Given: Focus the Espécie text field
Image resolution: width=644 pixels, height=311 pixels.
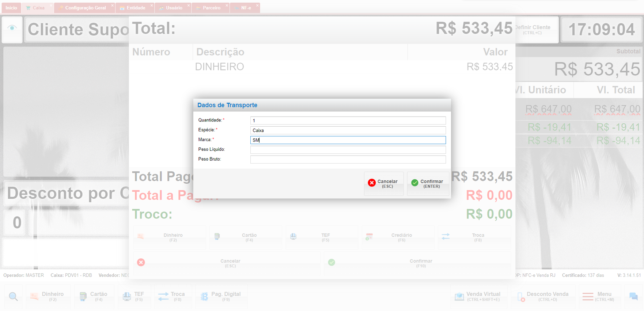Looking at the screenshot, I should 348,130.
